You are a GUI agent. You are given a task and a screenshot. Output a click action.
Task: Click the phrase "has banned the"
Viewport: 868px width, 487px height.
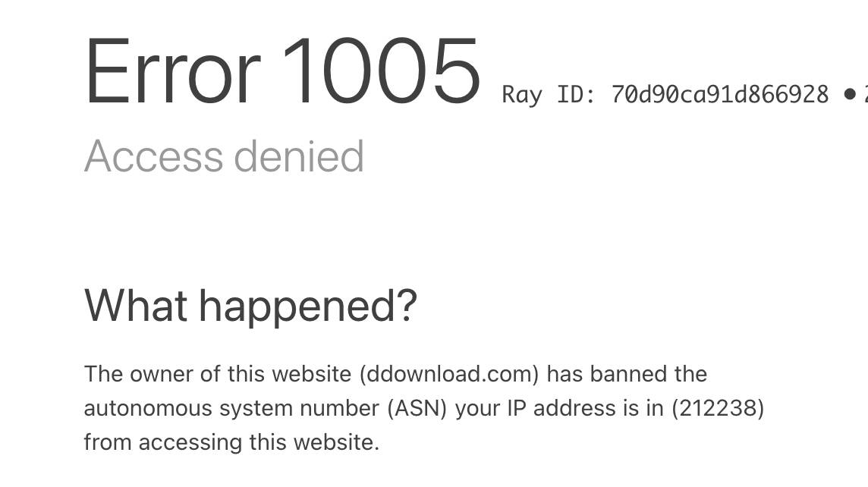[x=627, y=374]
